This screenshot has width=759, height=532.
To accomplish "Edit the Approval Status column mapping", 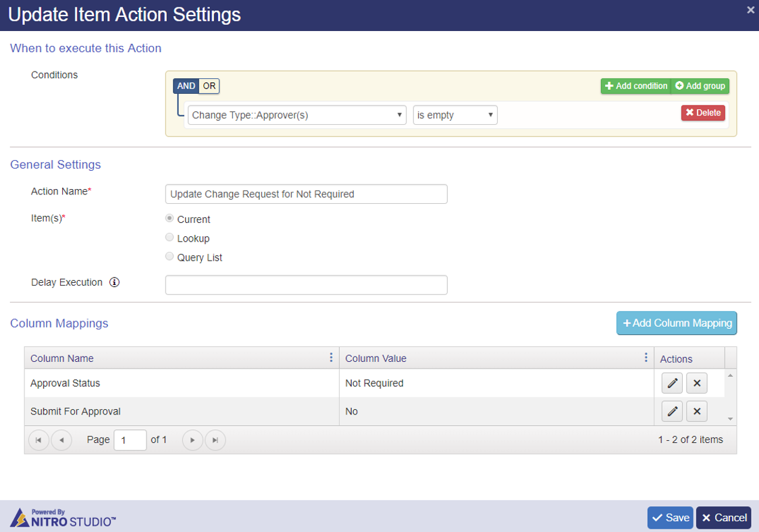I will (673, 383).
